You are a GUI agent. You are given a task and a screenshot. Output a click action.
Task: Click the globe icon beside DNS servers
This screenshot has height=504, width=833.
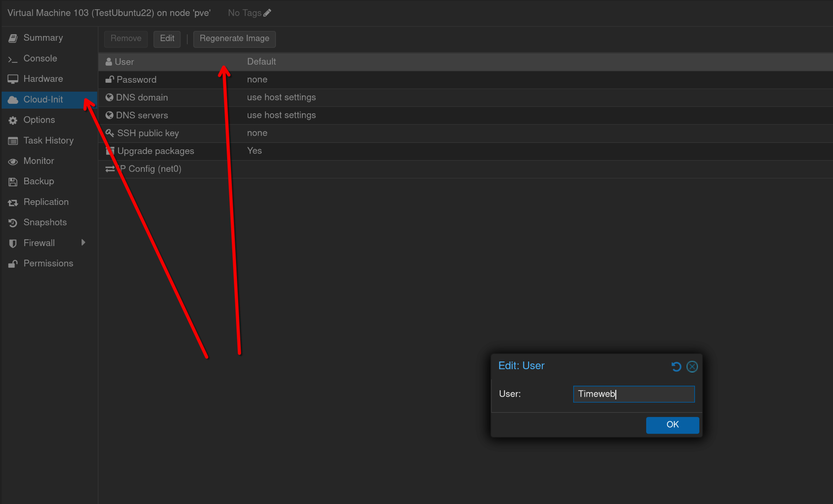pos(110,115)
